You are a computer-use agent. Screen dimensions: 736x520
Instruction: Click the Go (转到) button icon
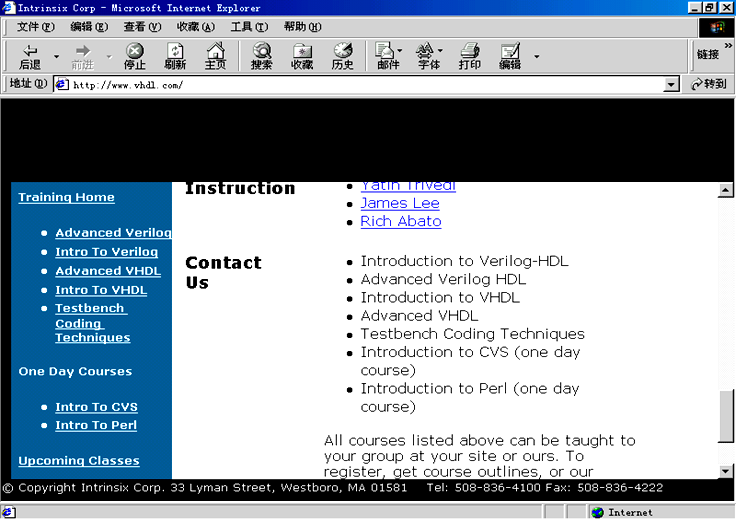tap(697, 84)
